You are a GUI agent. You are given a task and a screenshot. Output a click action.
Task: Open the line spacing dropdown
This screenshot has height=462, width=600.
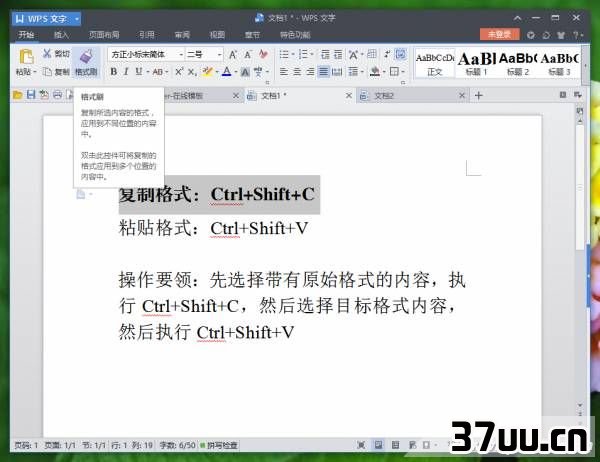pyautogui.click(x=362, y=72)
